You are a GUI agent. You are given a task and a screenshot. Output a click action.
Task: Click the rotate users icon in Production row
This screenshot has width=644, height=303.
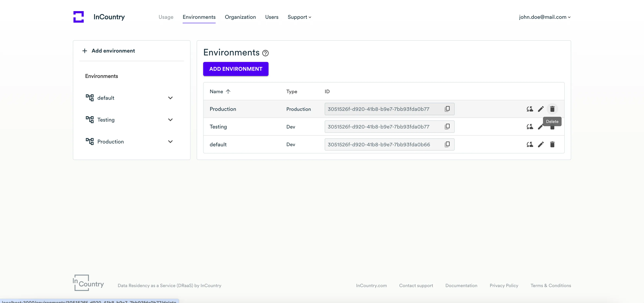point(530,109)
